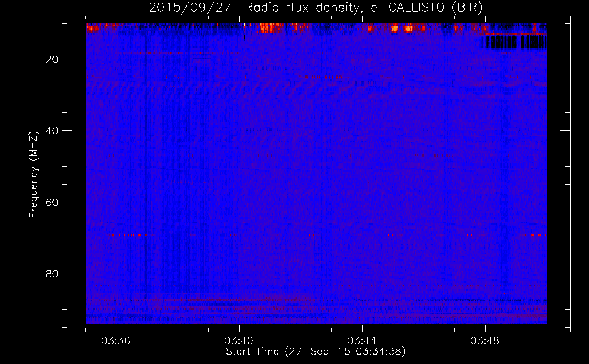Viewport: 589px width, 364px height.
Task: Click the "60" frequency tick label
Action: [x=52, y=202]
